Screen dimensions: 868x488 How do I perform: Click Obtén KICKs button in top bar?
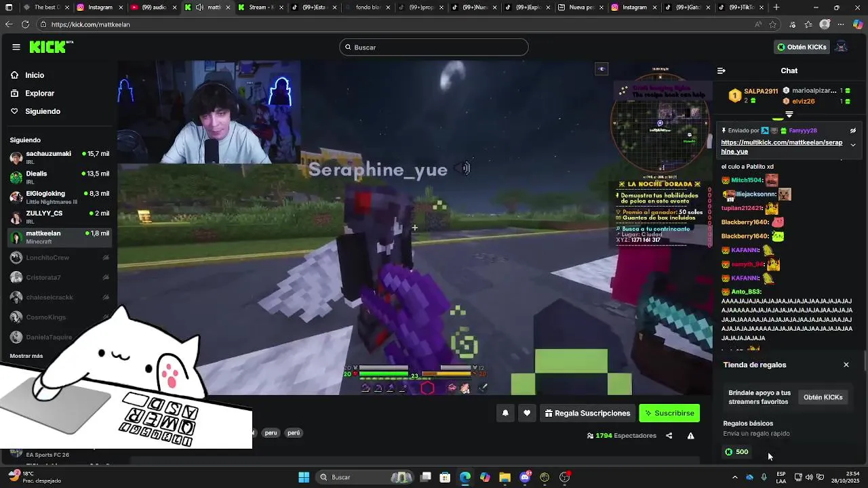pos(802,47)
